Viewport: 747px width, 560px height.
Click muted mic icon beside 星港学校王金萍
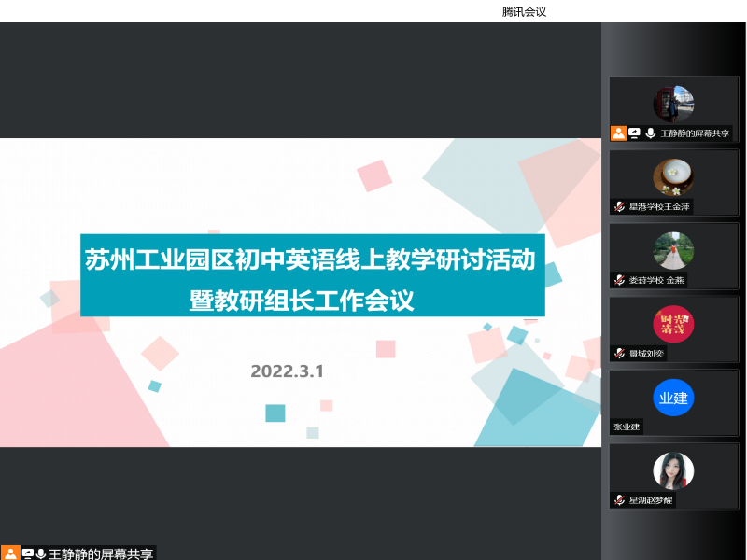[x=619, y=206]
